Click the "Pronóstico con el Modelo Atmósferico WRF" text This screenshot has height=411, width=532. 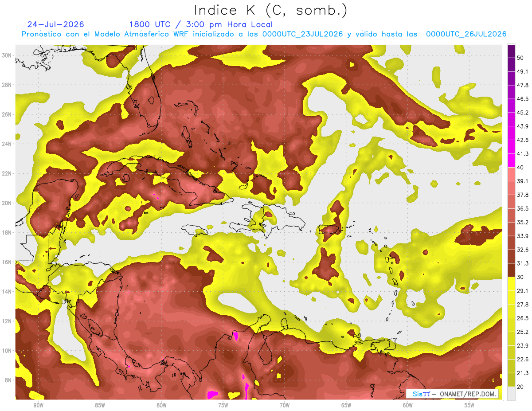tap(106, 34)
